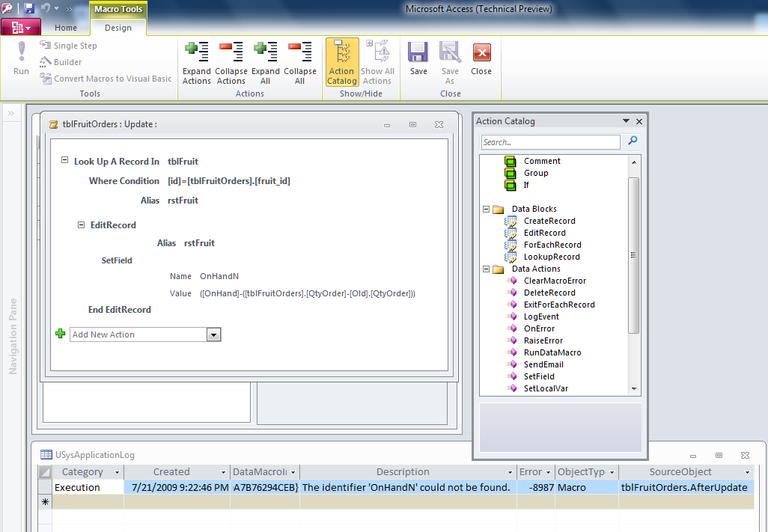The width and height of the screenshot is (768, 532).
Task: Click the Action Catalog search magnifier icon
Action: 633,141
